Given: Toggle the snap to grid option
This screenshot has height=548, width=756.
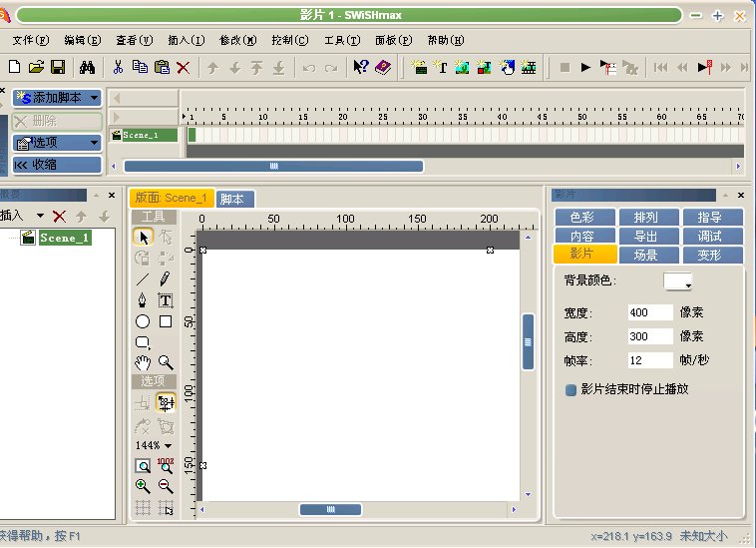Looking at the screenshot, I should tap(166, 507).
